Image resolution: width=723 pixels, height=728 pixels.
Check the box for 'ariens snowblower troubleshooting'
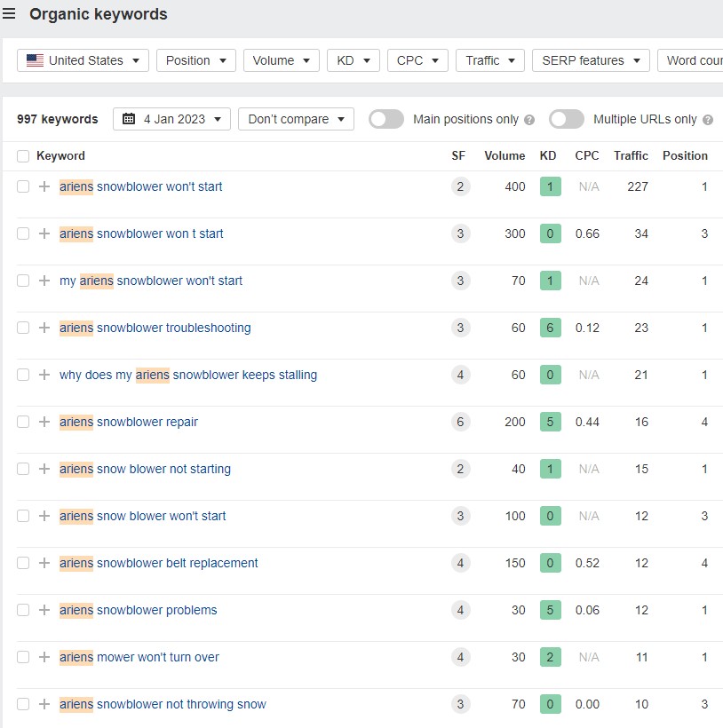[x=23, y=328]
